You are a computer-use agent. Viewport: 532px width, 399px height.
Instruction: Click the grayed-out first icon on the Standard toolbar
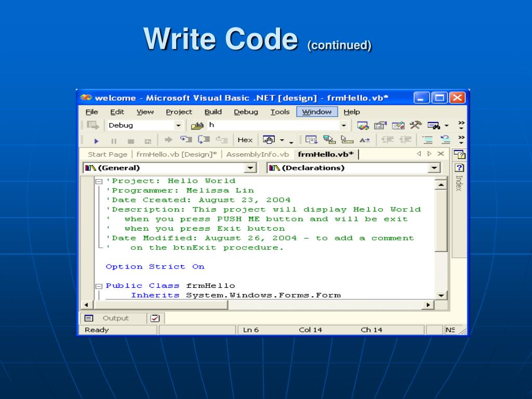tap(92, 125)
